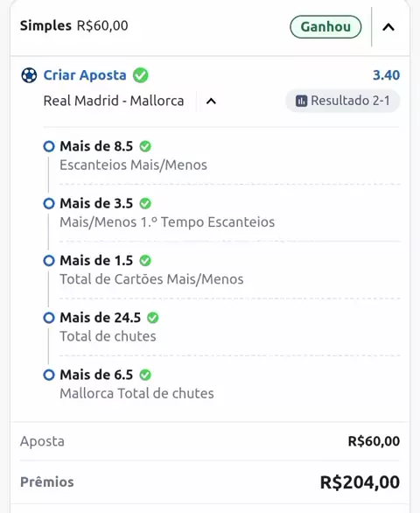
Task: Open the Resultado 2-1 stats button
Action: coord(343,101)
